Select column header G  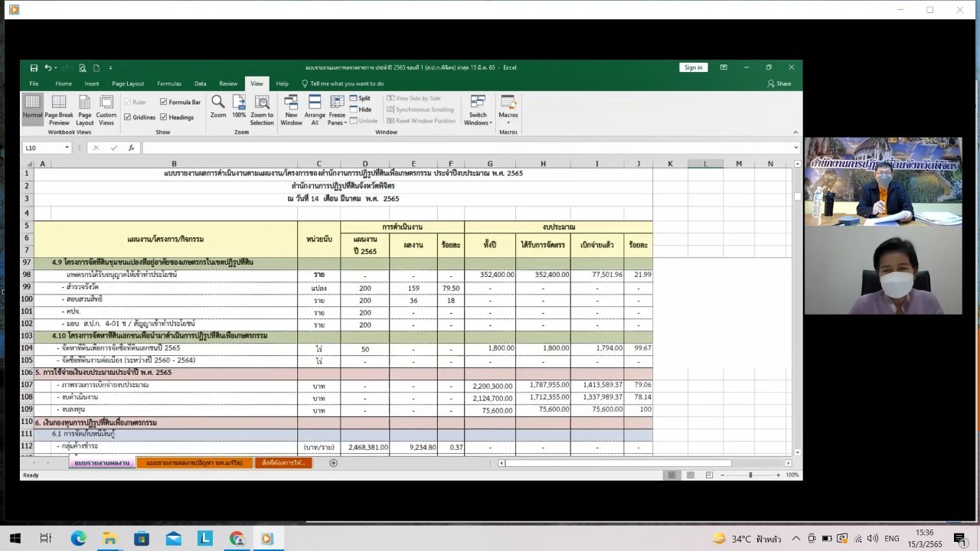490,164
